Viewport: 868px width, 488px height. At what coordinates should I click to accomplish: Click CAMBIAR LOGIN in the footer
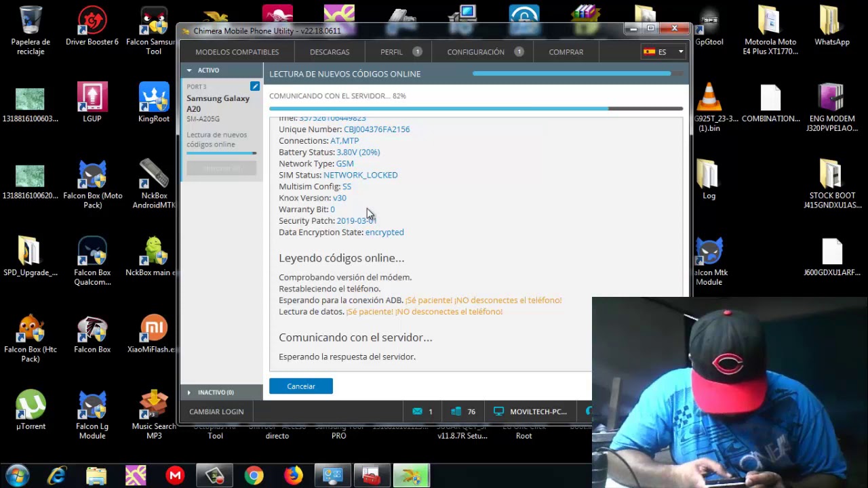216,411
